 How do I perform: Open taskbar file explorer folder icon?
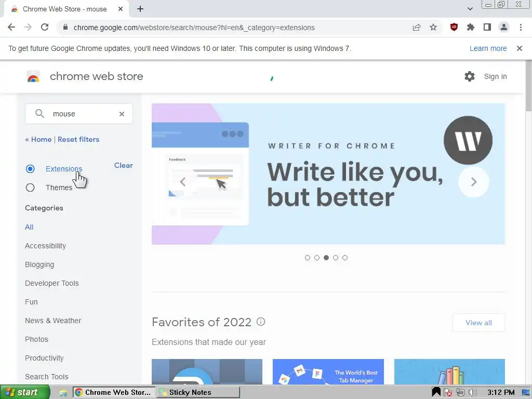point(63,393)
